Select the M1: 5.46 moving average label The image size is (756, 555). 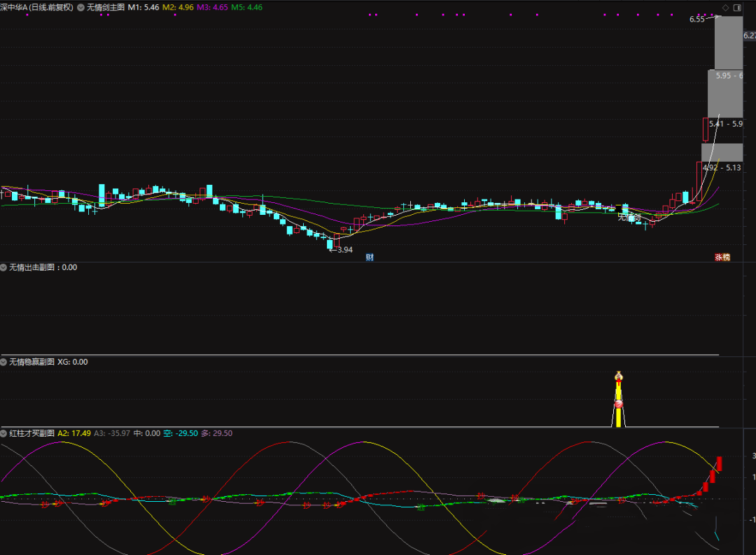(143, 7)
